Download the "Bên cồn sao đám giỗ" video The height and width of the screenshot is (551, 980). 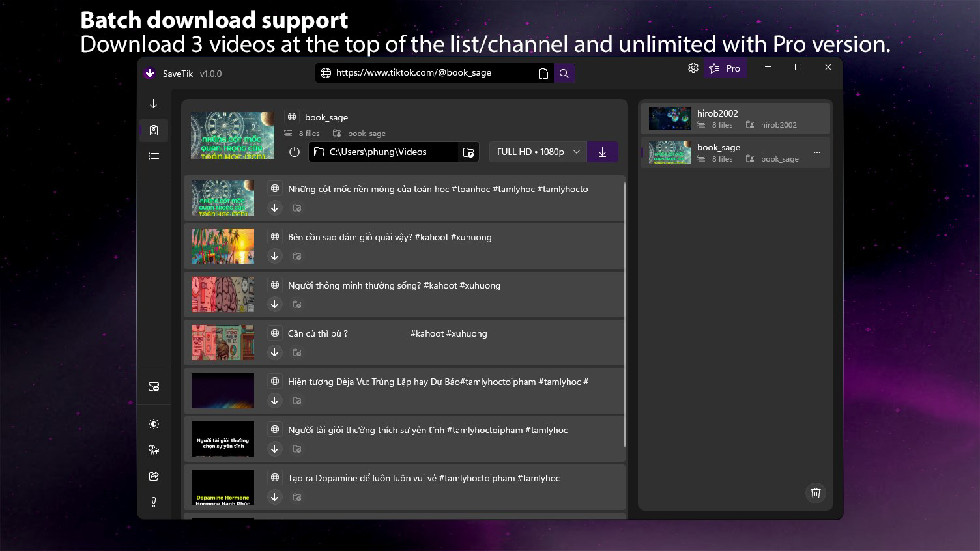pos(275,256)
